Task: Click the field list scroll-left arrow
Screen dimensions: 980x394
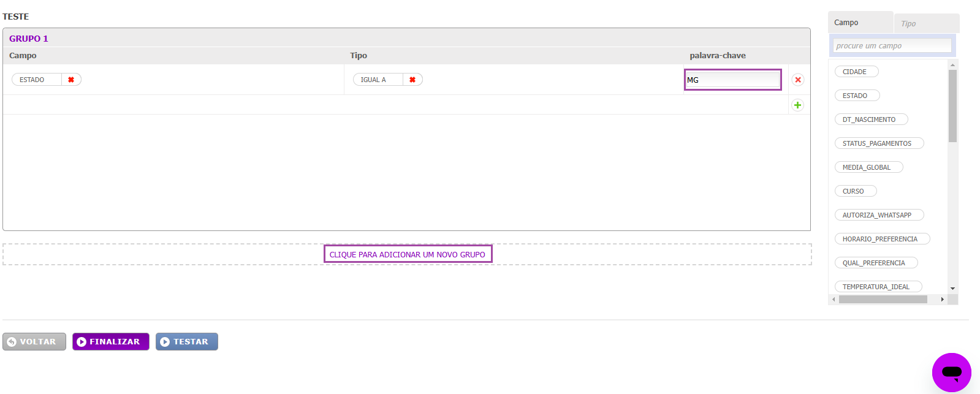Action: tap(834, 299)
